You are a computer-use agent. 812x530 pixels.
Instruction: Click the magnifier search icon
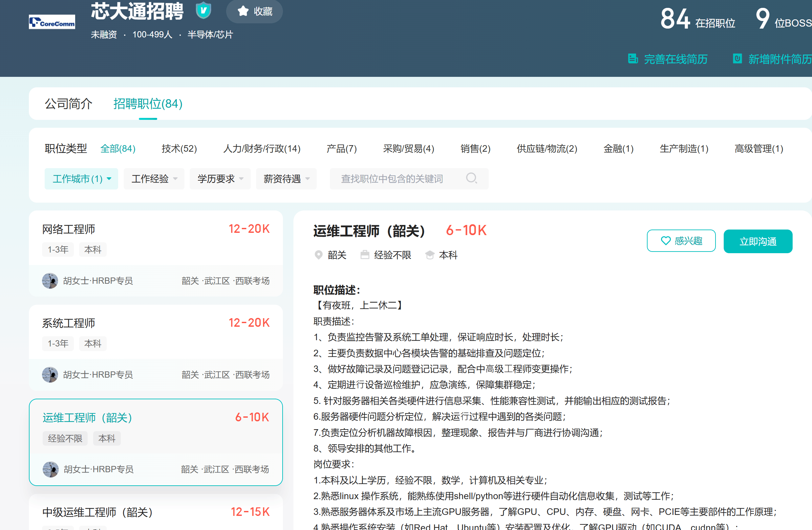click(x=472, y=178)
